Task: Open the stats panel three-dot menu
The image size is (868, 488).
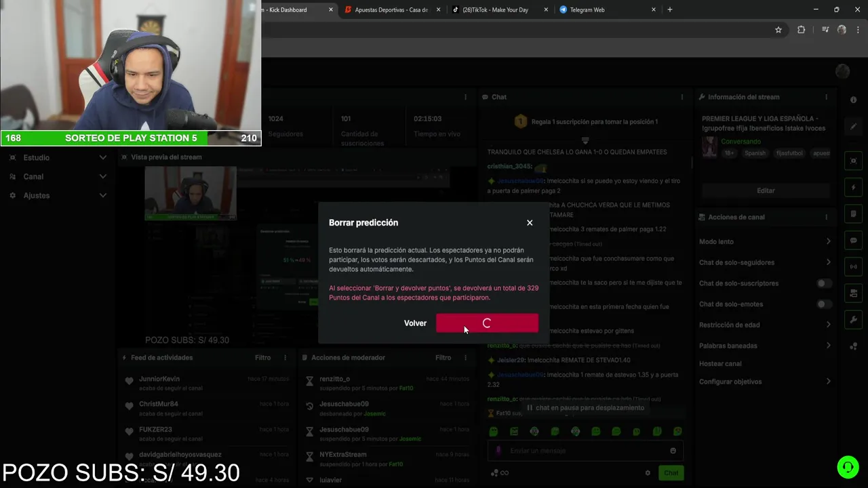Action: tap(465, 97)
